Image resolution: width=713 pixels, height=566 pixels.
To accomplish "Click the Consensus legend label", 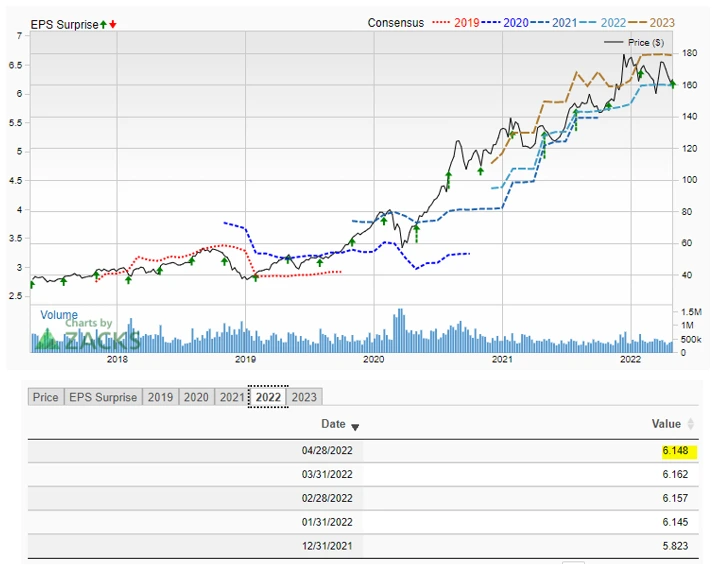I will tap(396, 23).
